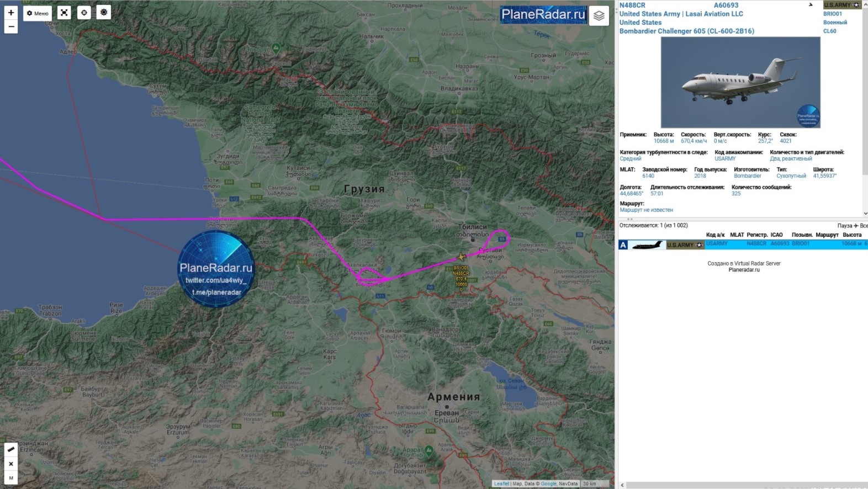This screenshot has height=489, width=868.
Task: Sort list by Высота column
Action: 851,235
